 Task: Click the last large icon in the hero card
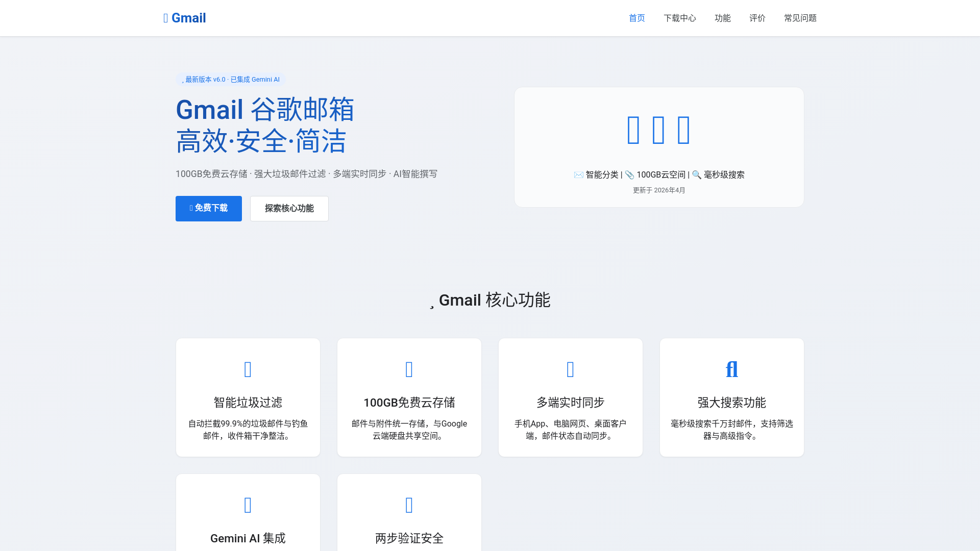coord(684,130)
